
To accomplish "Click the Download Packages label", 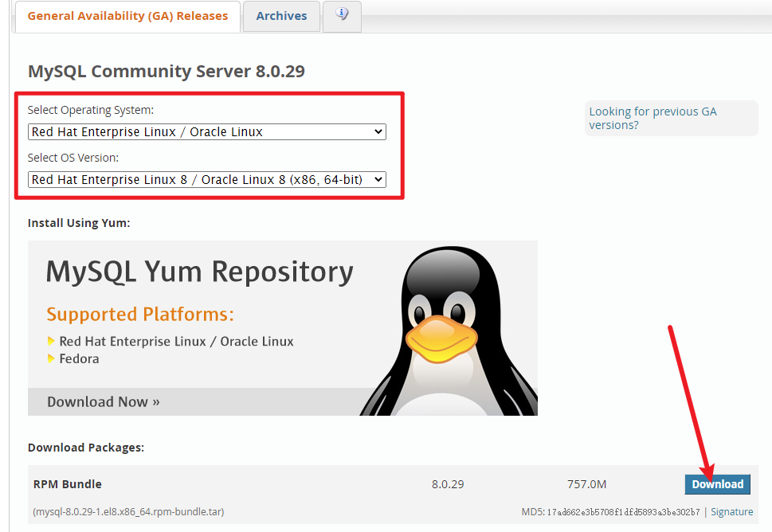I will [x=86, y=448].
